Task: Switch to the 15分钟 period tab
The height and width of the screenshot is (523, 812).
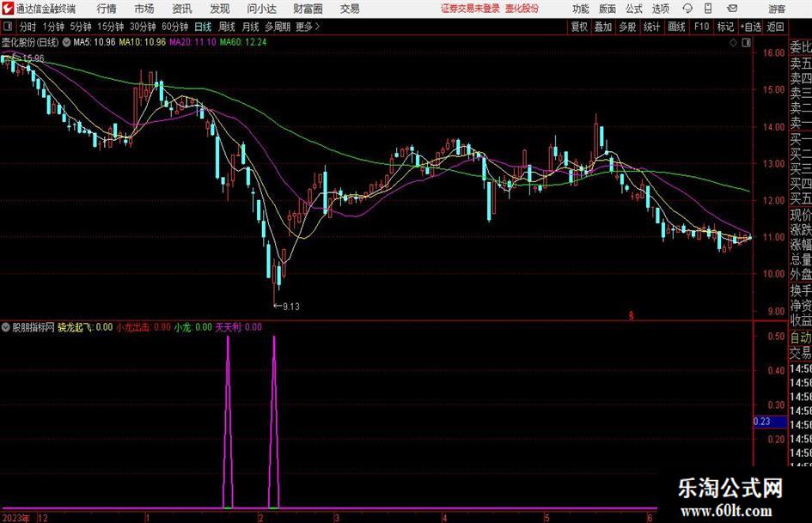Action: pos(110,27)
